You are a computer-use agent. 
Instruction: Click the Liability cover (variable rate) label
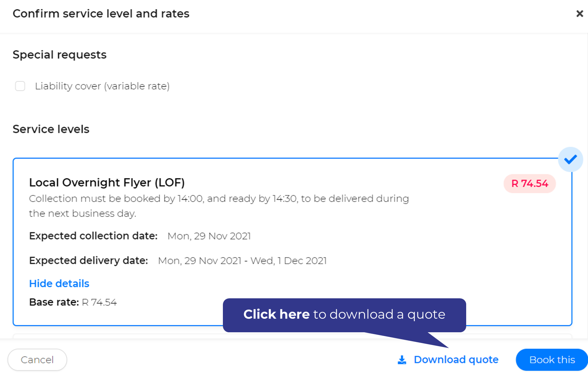102,86
